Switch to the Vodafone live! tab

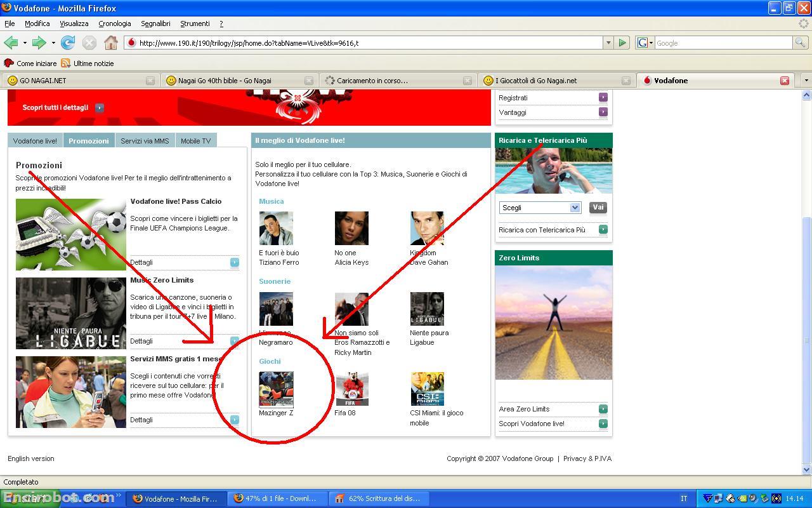tap(35, 140)
